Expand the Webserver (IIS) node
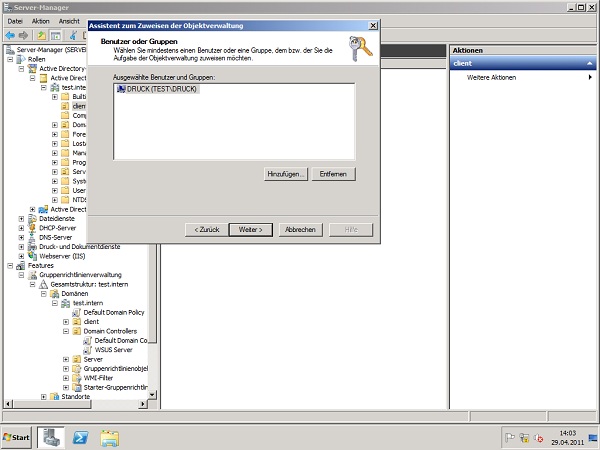This screenshot has height=450, width=600. (21, 256)
